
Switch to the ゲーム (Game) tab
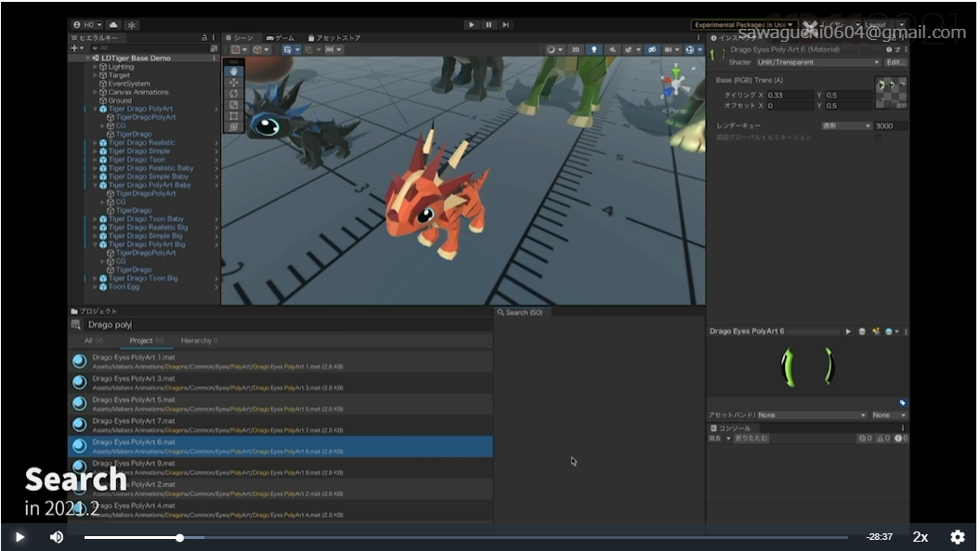pyautogui.click(x=281, y=38)
